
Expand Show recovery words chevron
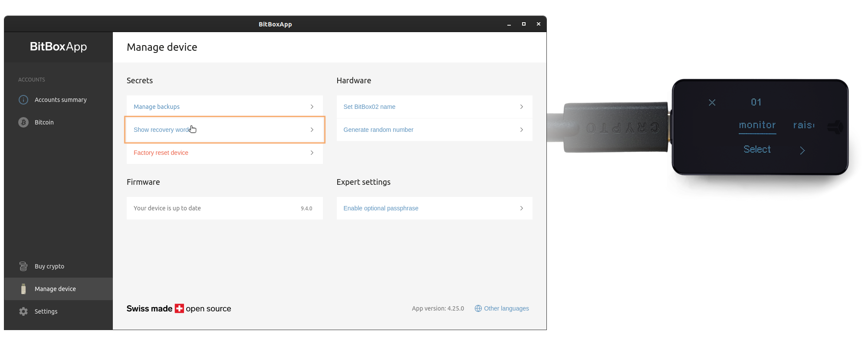click(x=312, y=130)
